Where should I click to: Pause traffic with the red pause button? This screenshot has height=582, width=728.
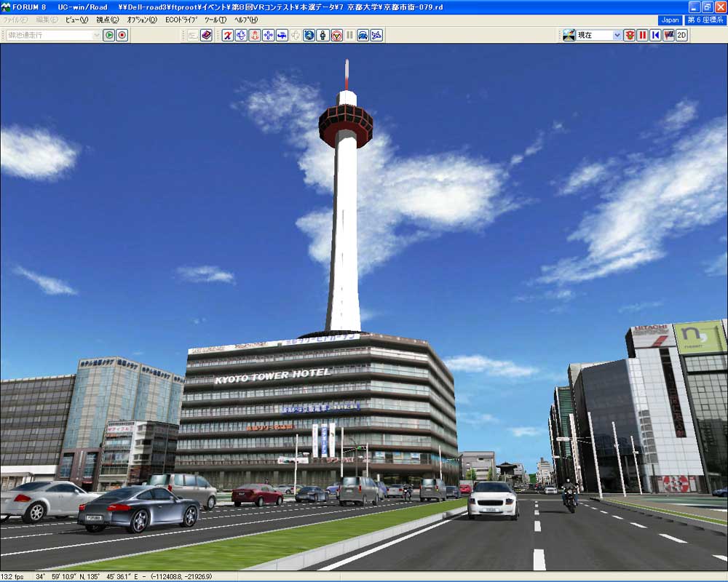643,35
